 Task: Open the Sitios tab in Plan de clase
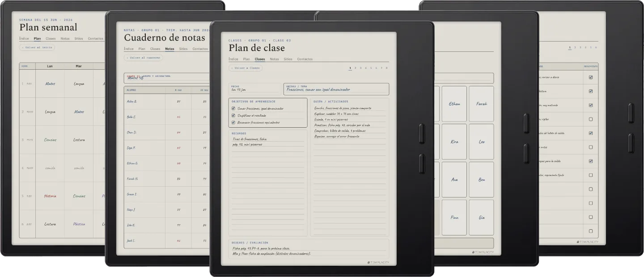(x=288, y=59)
